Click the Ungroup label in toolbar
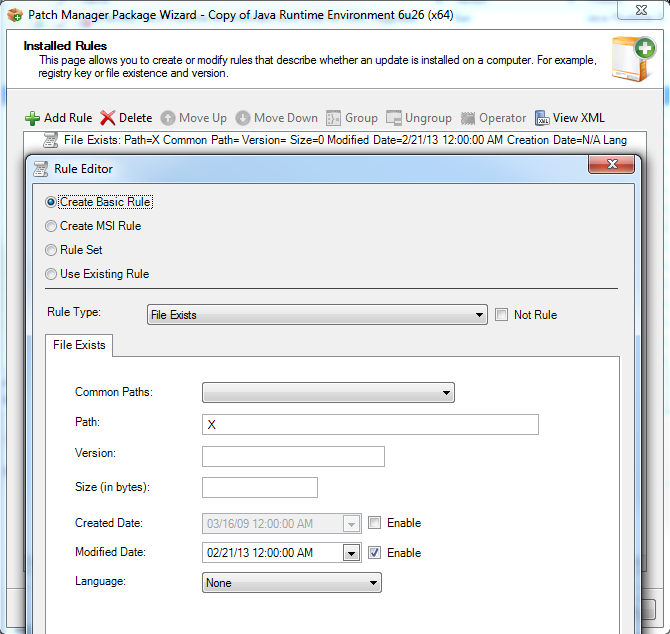 [428, 118]
